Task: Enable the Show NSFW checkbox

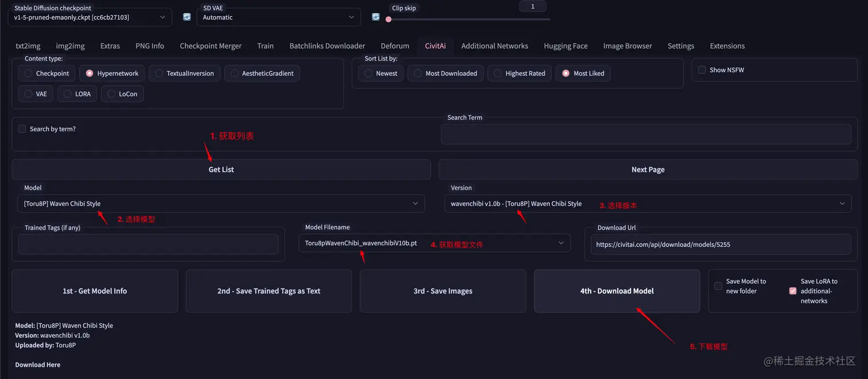Action: [702, 70]
